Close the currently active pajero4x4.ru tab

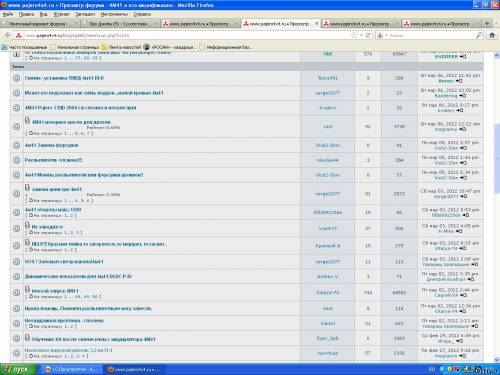[317, 23]
